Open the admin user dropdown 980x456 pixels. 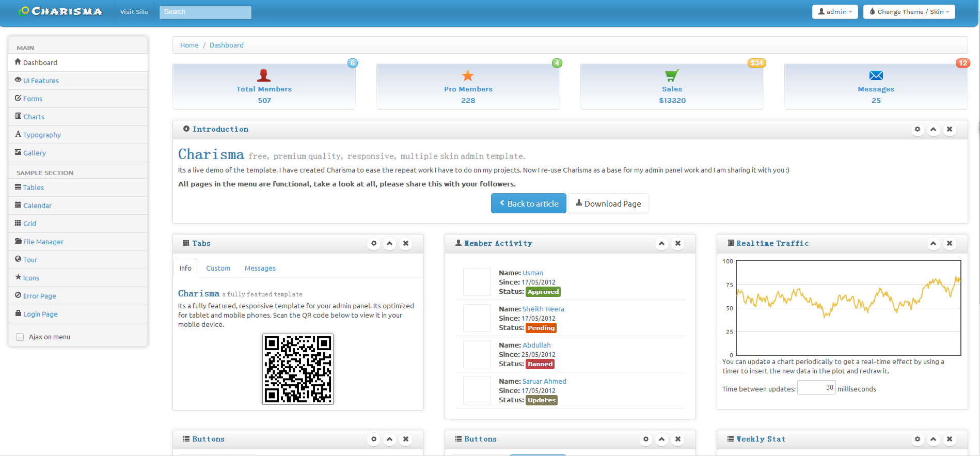(835, 12)
